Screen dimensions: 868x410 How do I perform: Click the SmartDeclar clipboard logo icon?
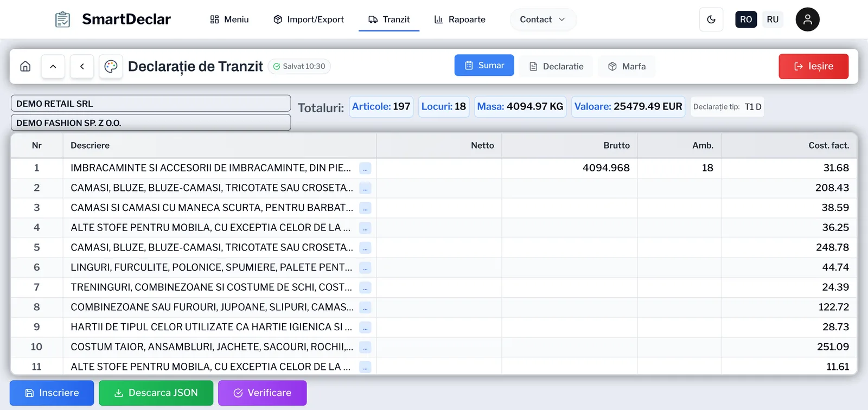[63, 20]
